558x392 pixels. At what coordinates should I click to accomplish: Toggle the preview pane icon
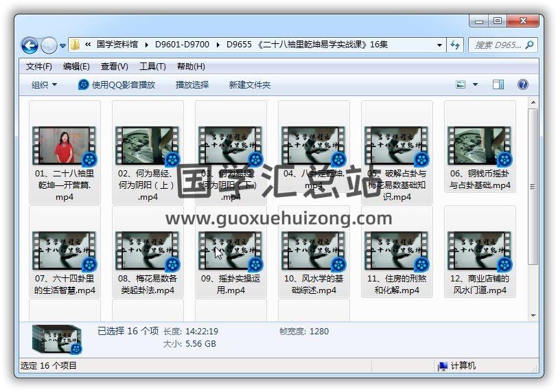tap(498, 84)
